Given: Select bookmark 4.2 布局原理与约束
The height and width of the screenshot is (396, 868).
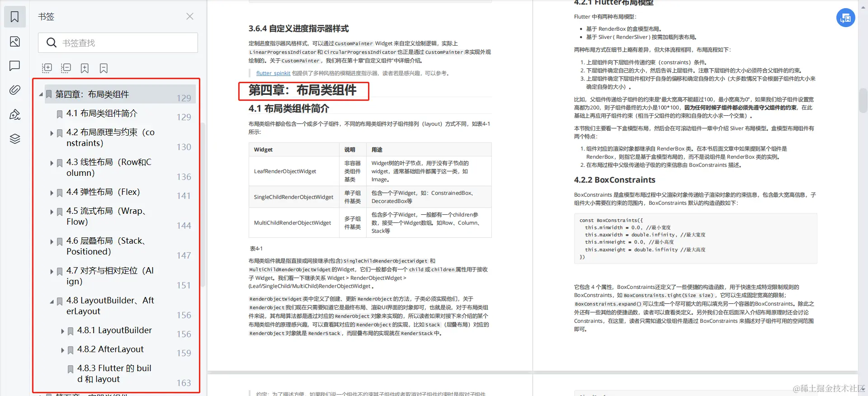Looking at the screenshot, I should (111, 137).
